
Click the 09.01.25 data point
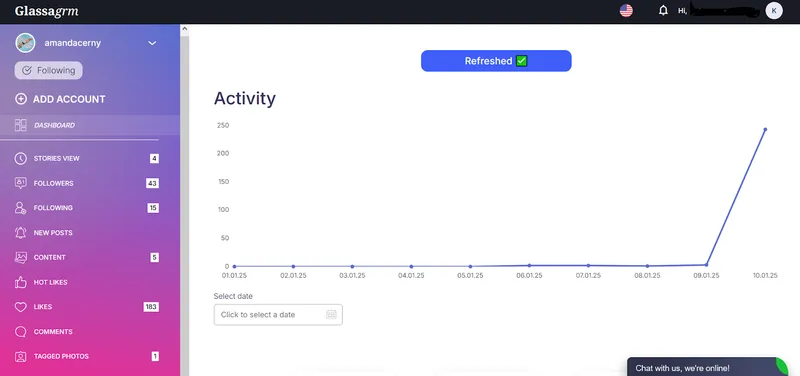[x=707, y=265]
